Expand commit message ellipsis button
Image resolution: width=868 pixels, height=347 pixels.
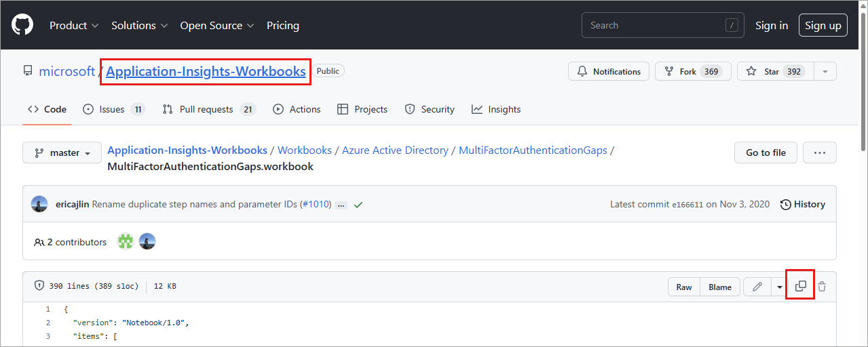[x=341, y=205]
